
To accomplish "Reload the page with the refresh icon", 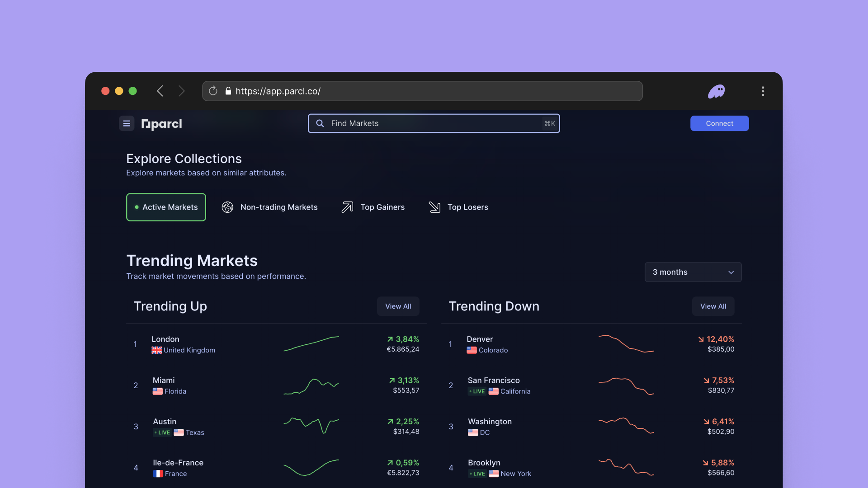I will click(213, 91).
